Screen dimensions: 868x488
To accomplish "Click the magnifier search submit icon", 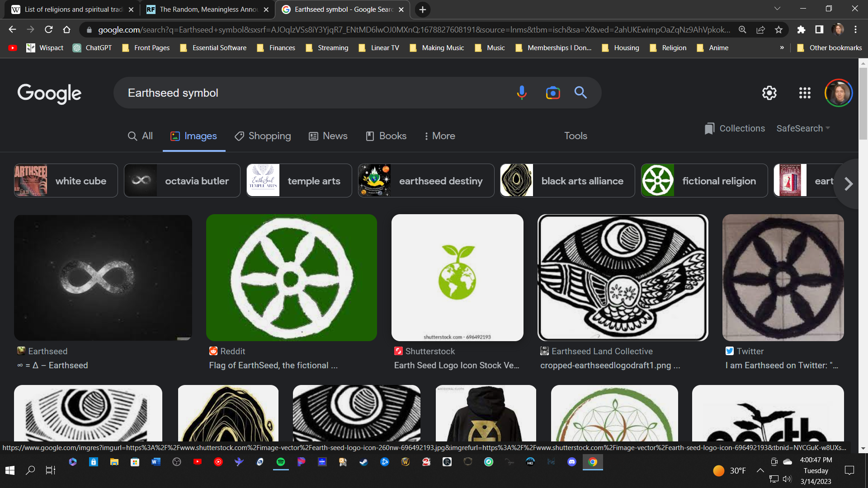I will (580, 93).
